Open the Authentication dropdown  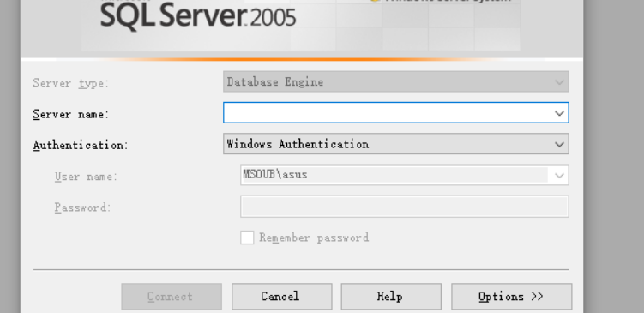pos(396,144)
